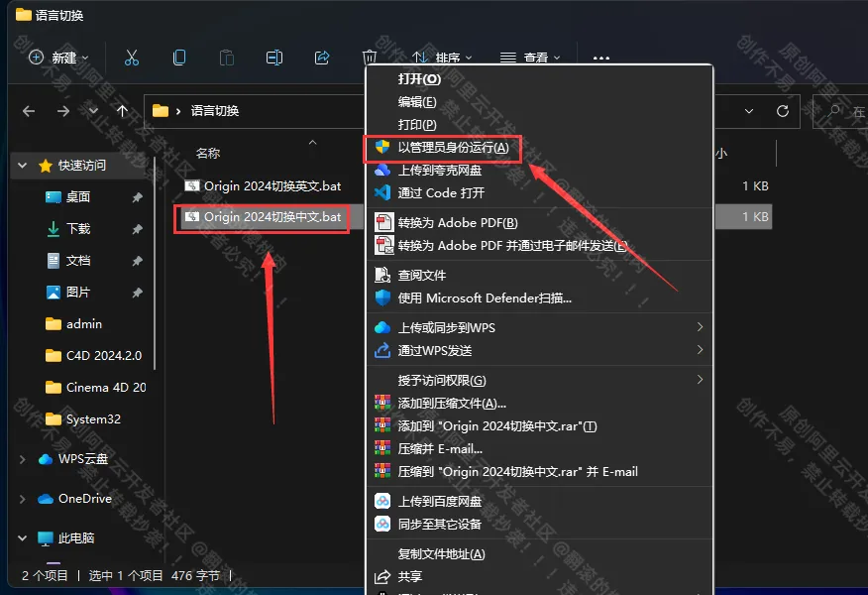Open address bar history dropdown
The image size is (868, 595).
[748, 111]
